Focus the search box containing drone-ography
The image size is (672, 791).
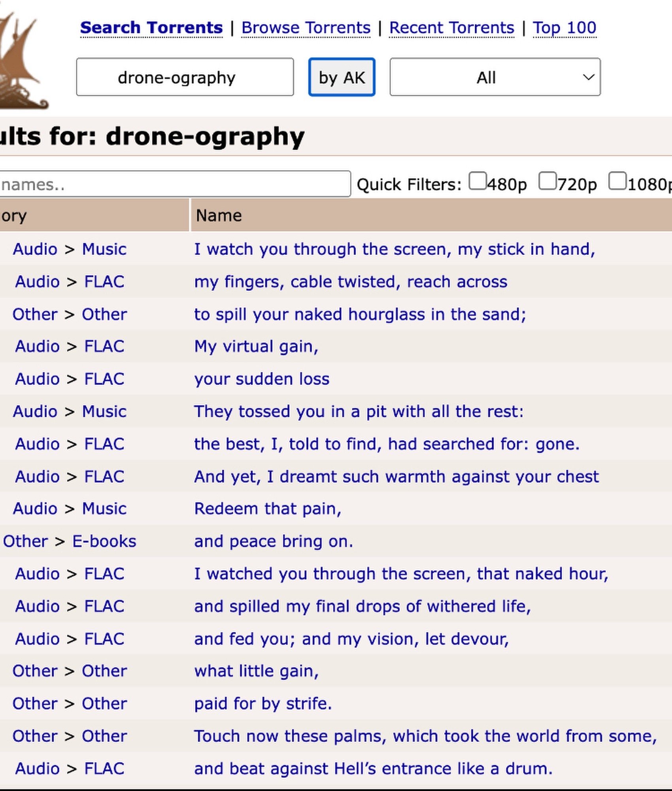[185, 77]
